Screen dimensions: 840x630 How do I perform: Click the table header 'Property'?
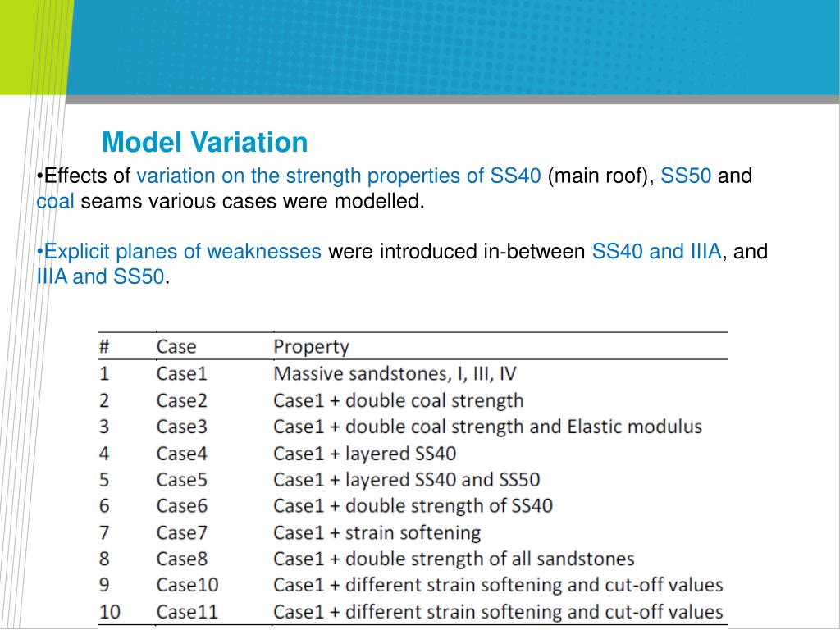(x=311, y=347)
